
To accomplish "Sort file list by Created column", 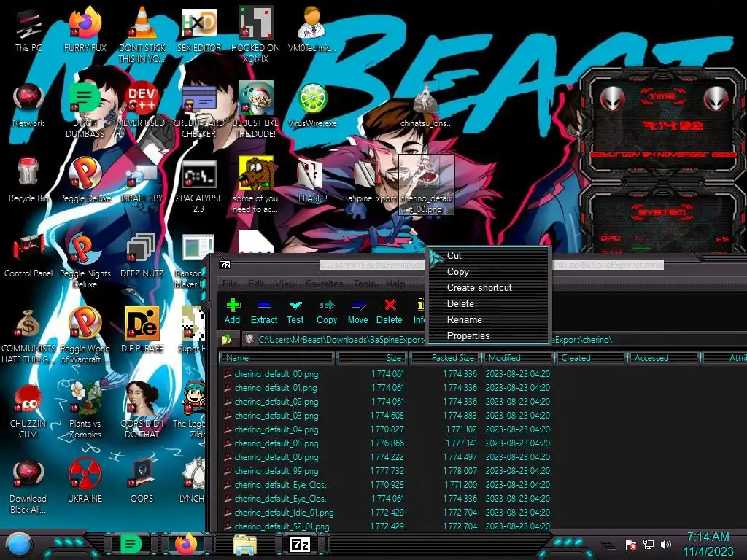I will point(590,357).
